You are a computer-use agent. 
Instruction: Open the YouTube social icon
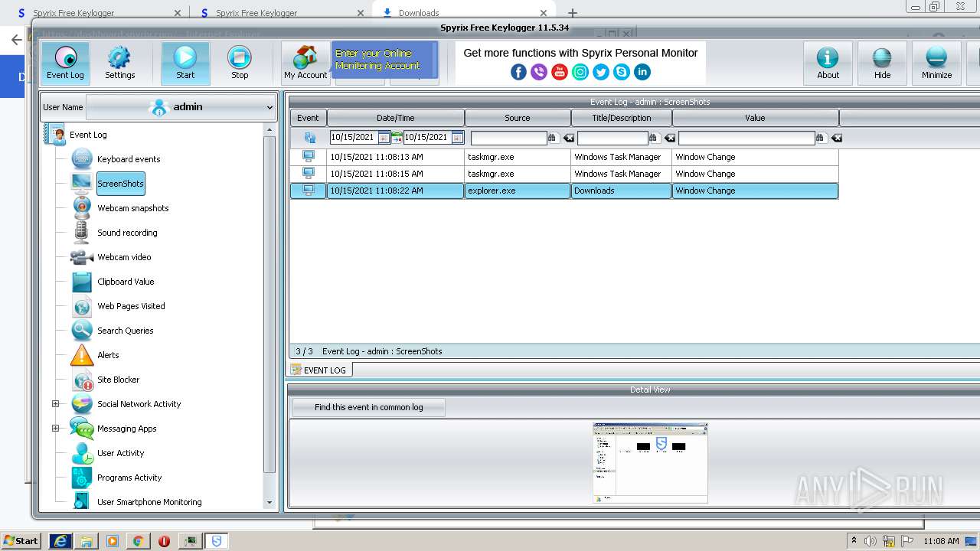pyautogui.click(x=560, y=72)
